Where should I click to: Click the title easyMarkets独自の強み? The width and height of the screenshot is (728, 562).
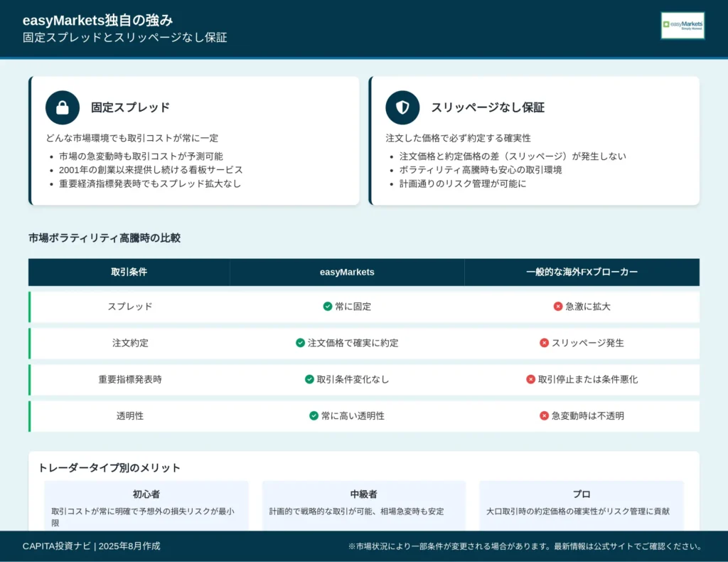coord(98,21)
